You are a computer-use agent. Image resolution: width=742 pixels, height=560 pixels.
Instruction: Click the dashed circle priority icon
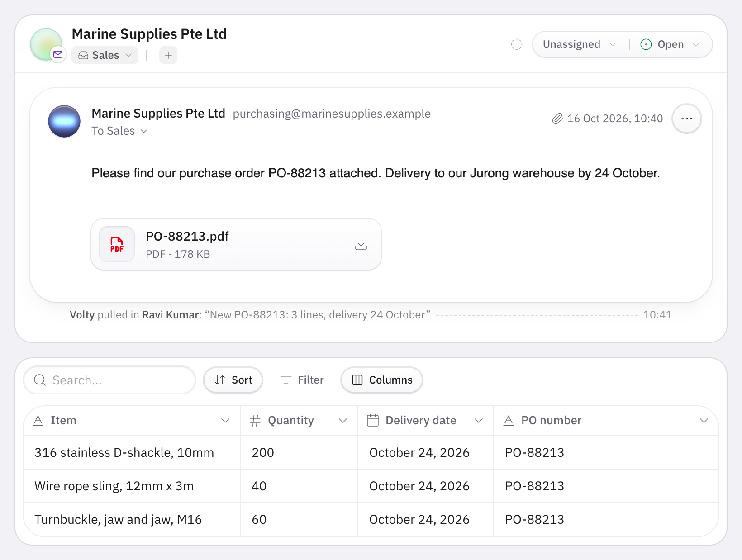[x=517, y=44]
